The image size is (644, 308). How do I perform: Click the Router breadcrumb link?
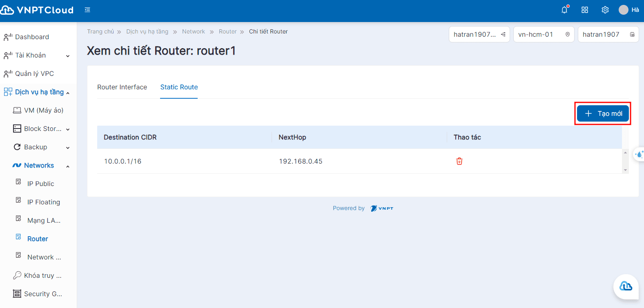tap(227, 31)
